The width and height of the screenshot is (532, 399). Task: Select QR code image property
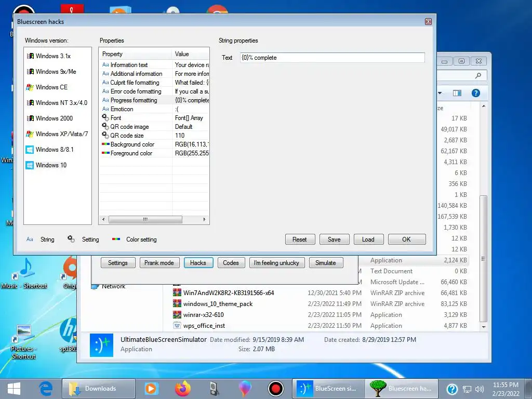[x=154, y=127]
